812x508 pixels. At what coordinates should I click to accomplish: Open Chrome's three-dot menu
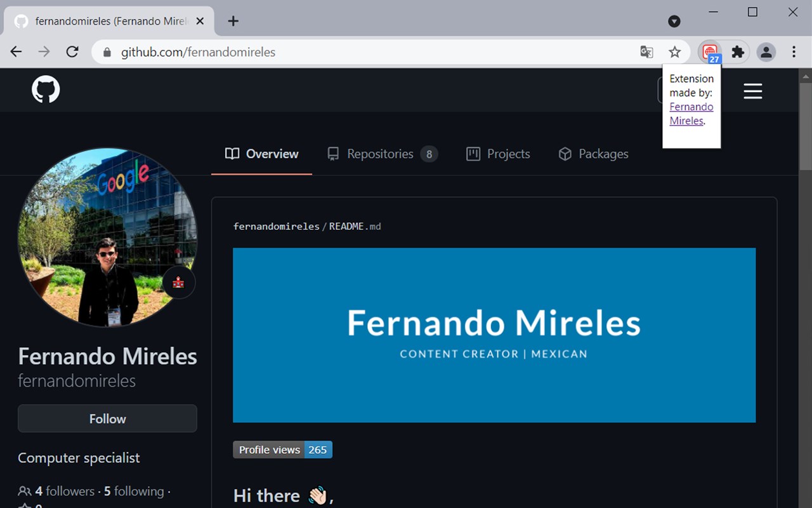(794, 52)
